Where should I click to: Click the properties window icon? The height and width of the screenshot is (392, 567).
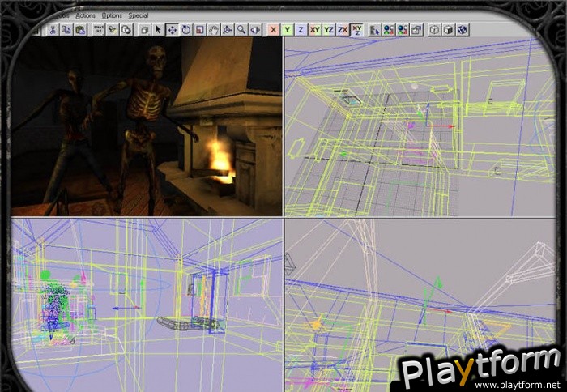point(416,30)
